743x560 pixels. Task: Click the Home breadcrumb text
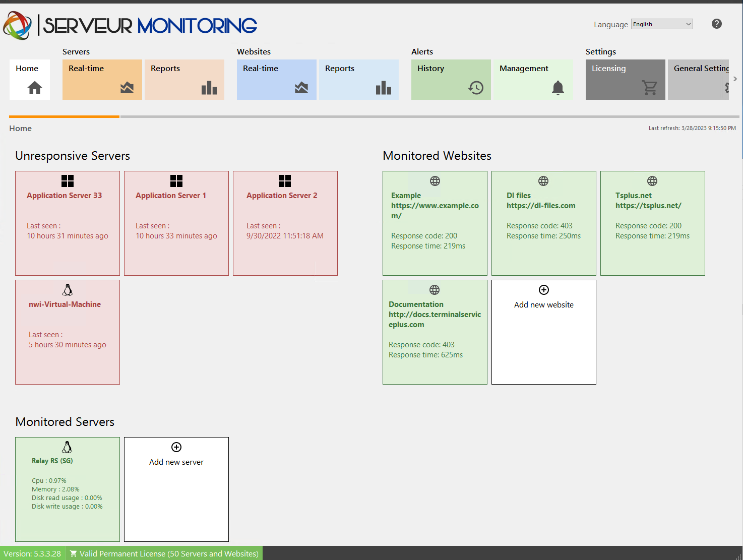click(x=20, y=129)
